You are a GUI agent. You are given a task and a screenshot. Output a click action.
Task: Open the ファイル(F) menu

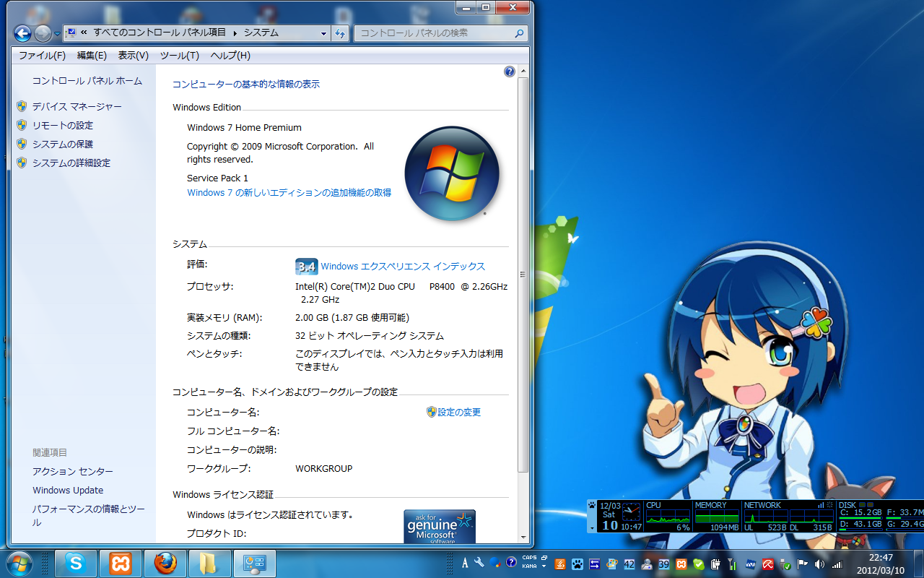click(42, 56)
